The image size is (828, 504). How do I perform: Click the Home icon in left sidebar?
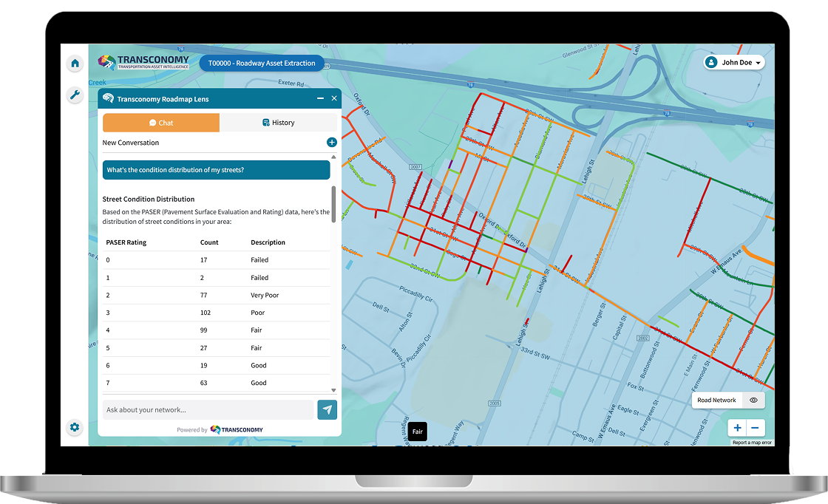[x=75, y=64]
